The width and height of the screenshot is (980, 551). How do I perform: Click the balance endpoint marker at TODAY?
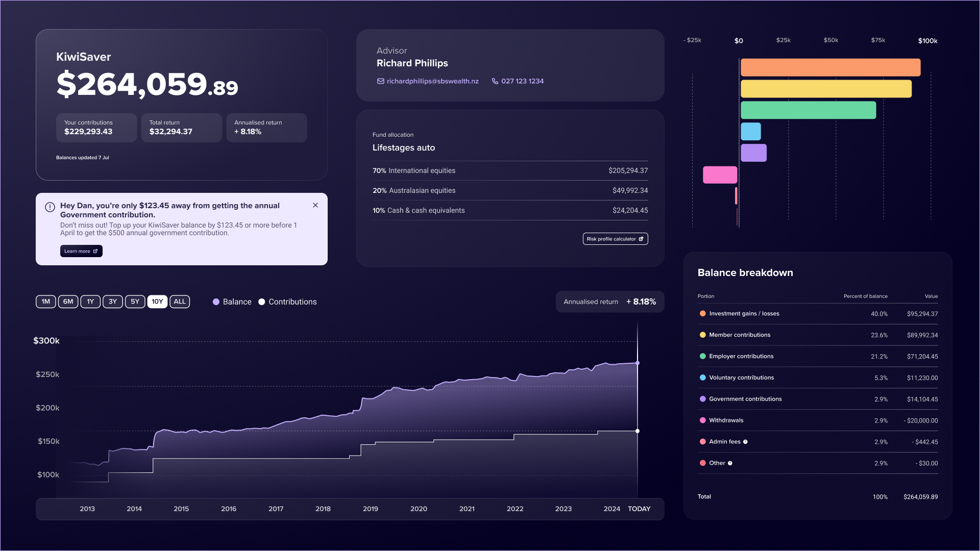click(x=638, y=363)
